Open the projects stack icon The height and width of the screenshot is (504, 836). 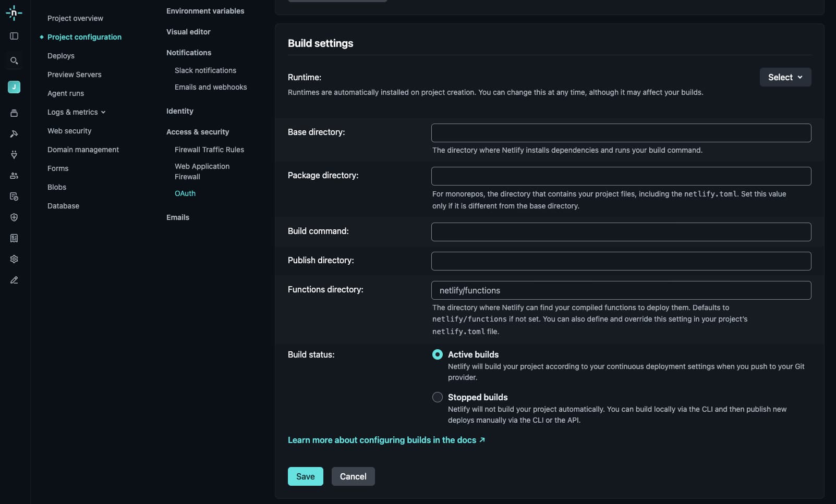tap(14, 113)
